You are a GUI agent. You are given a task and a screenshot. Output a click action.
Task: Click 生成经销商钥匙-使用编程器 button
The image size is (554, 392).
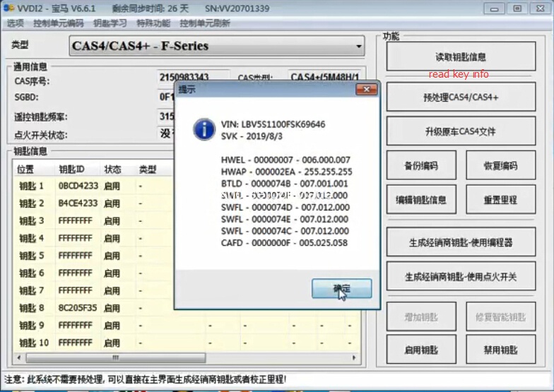(460, 242)
